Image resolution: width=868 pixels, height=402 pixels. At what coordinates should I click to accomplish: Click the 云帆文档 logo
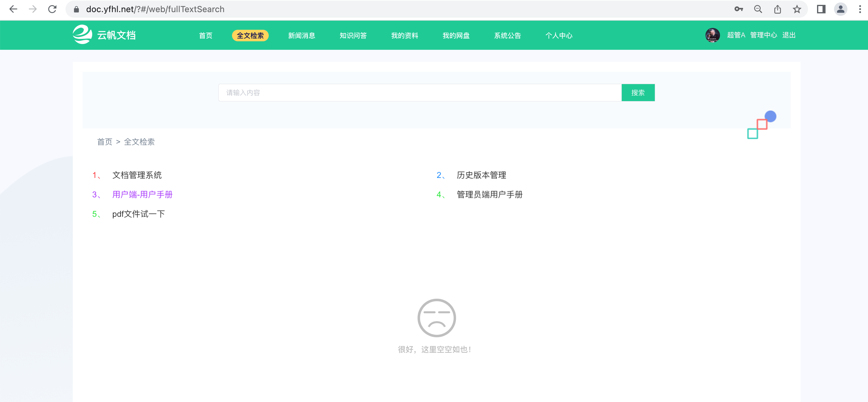(x=104, y=35)
